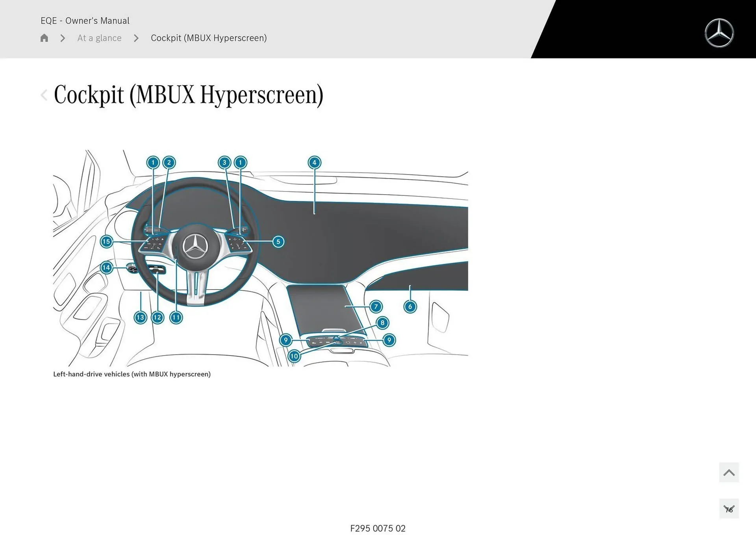The width and height of the screenshot is (756, 535).
Task: Open the 'At a glance' breadcrumb link
Action: click(99, 38)
